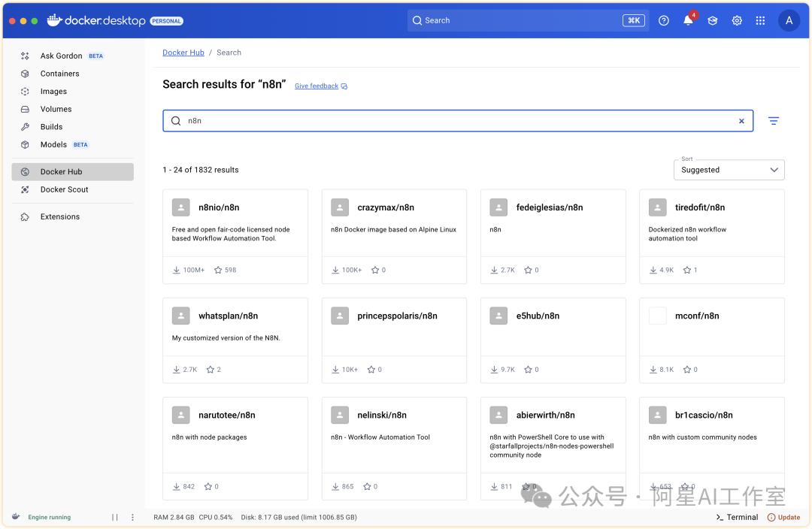Open Builds in the sidebar
Screen dimensions: 812x529
[x=72, y=127]
